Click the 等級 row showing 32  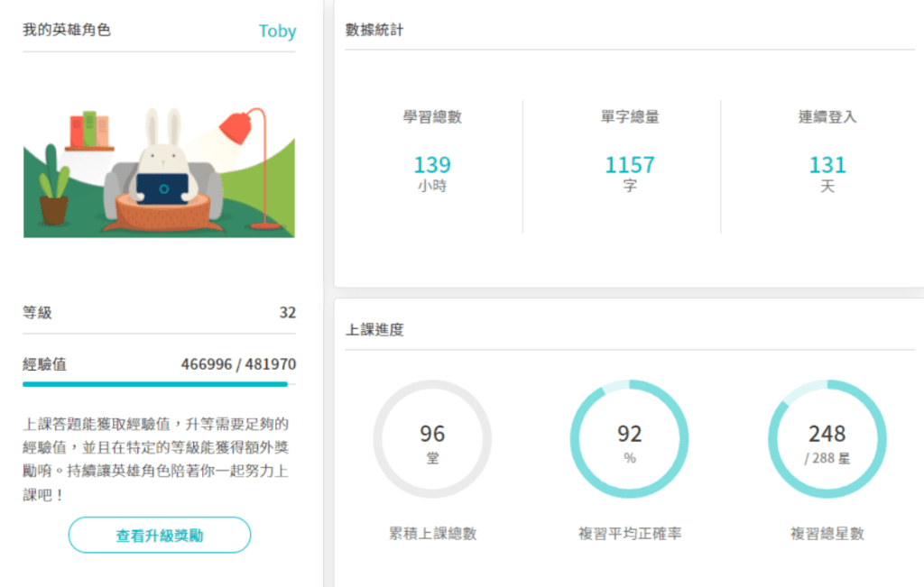pos(159,313)
